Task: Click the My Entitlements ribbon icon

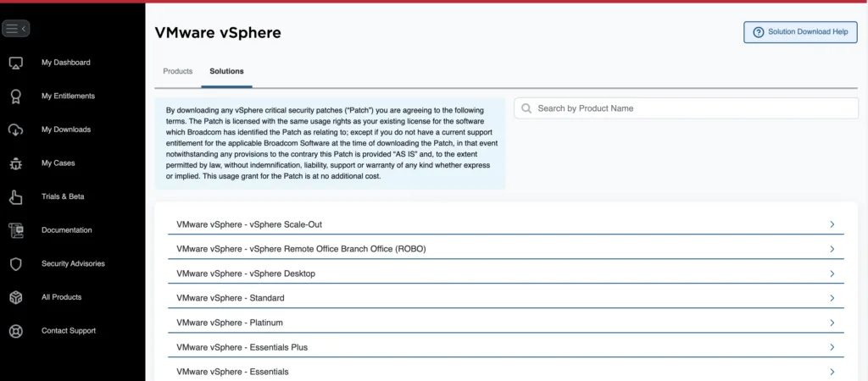Action: (x=16, y=97)
